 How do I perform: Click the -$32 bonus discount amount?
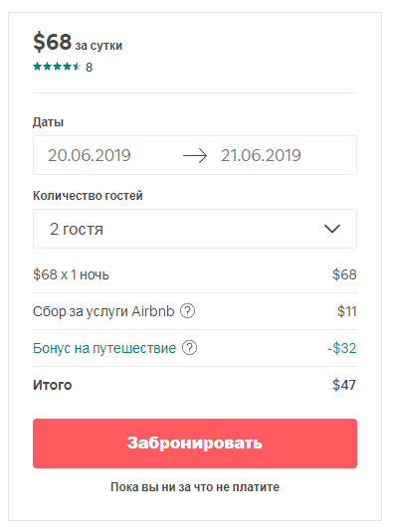(x=341, y=348)
